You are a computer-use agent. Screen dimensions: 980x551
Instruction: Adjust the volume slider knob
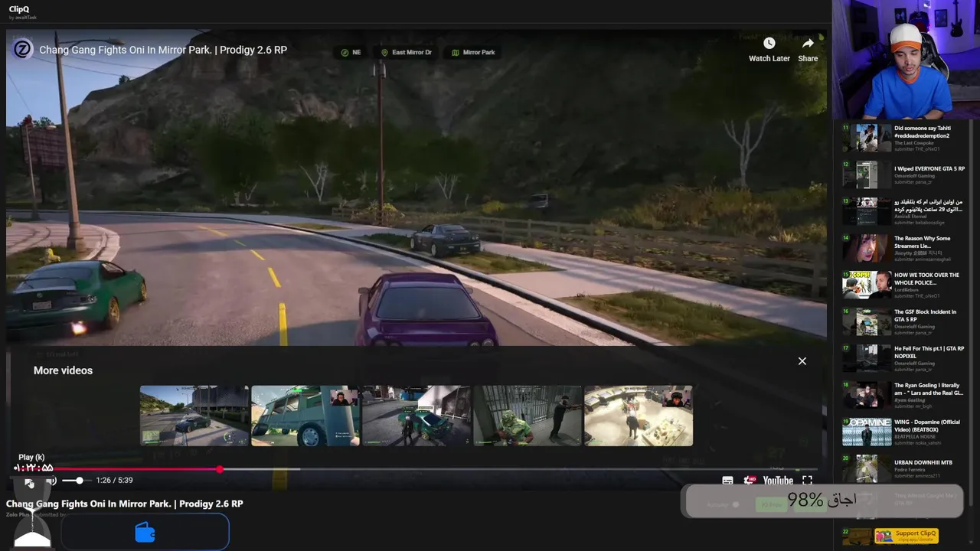pos(79,481)
